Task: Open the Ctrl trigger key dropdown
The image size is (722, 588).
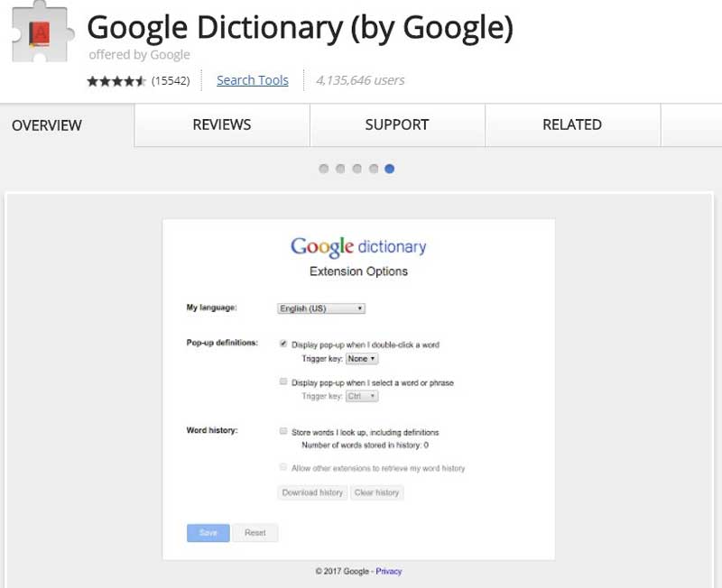Action: 362,396
